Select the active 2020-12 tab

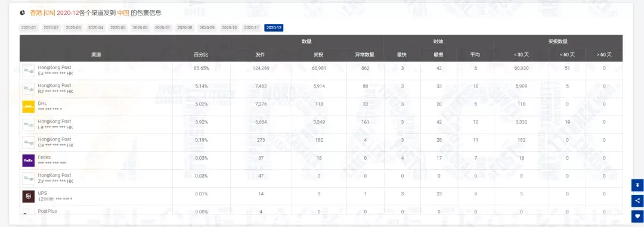point(274,28)
